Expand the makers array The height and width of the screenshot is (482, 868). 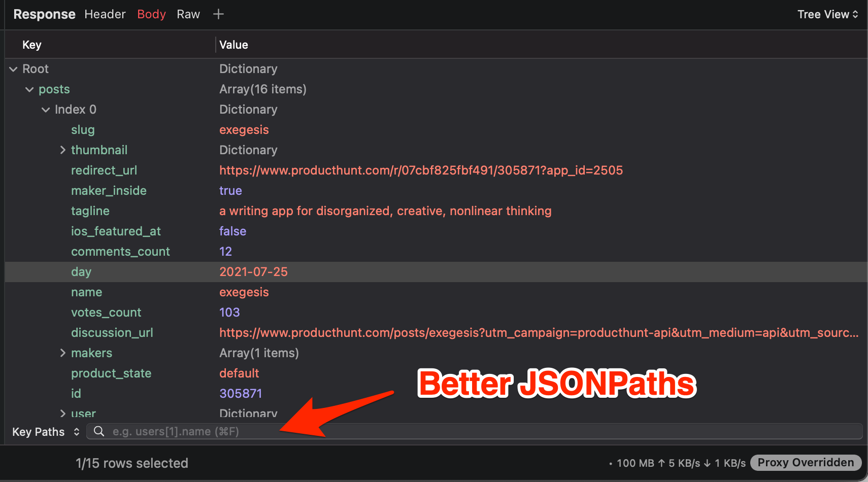(x=62, y=353)
